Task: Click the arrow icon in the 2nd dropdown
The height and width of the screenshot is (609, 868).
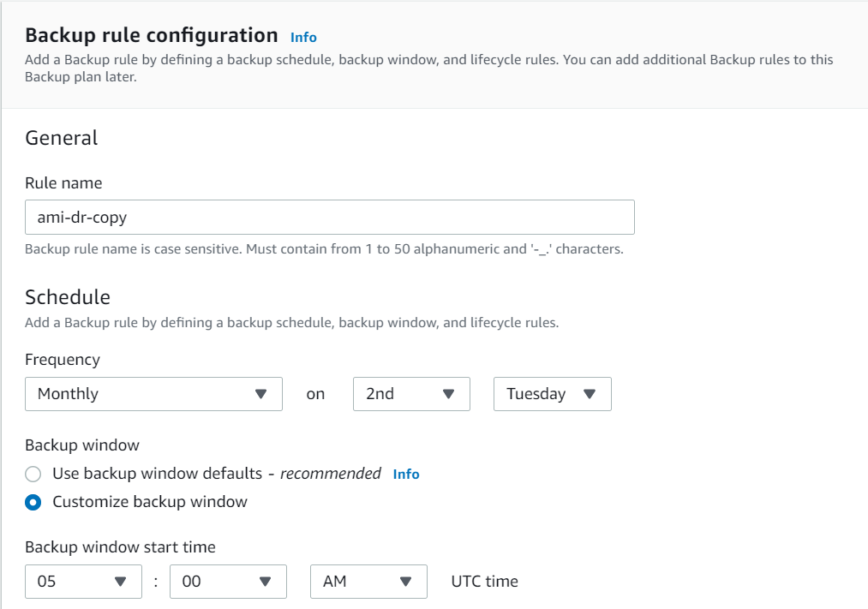Action: [448, 394]
